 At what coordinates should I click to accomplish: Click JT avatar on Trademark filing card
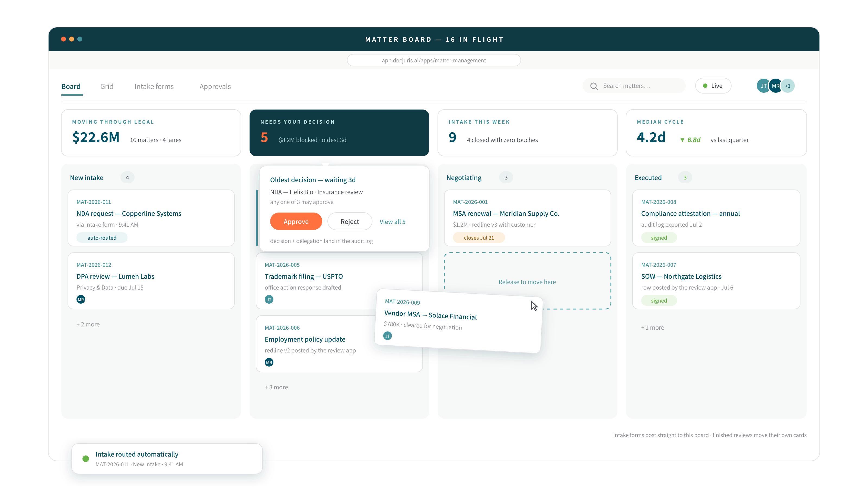269,299
